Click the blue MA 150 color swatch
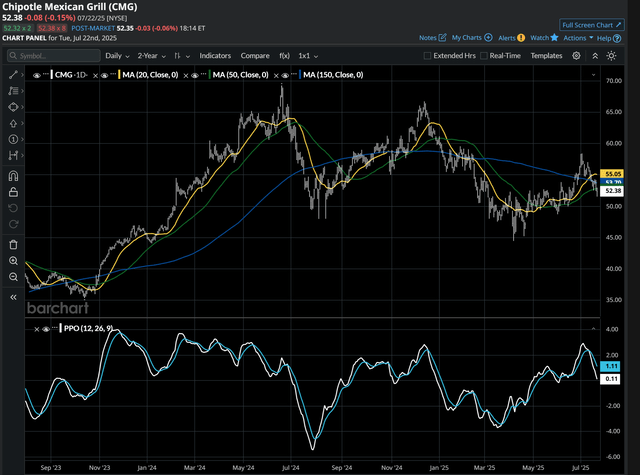Screen dimensions: 640x475 [x=300, y=75]
